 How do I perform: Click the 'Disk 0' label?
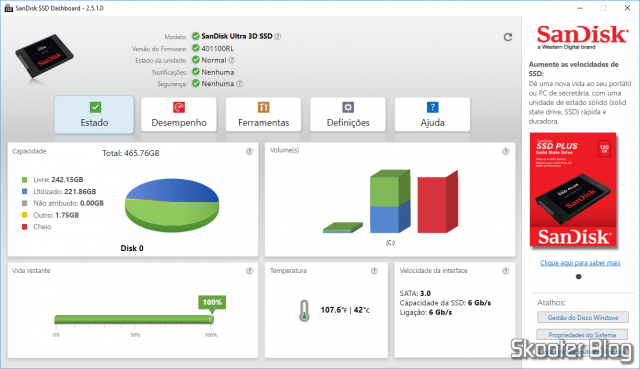(x=132, y=248)
